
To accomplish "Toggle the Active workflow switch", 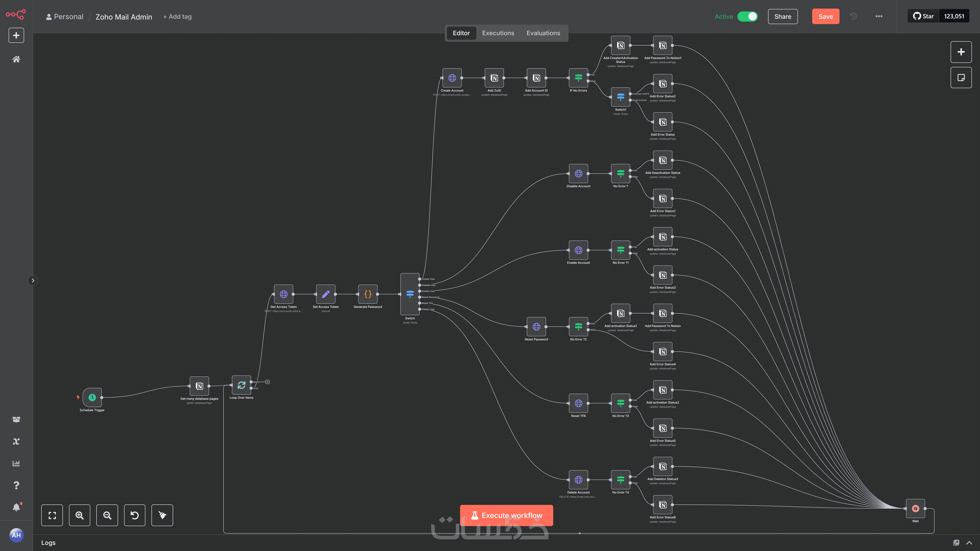I will [747, 16].
